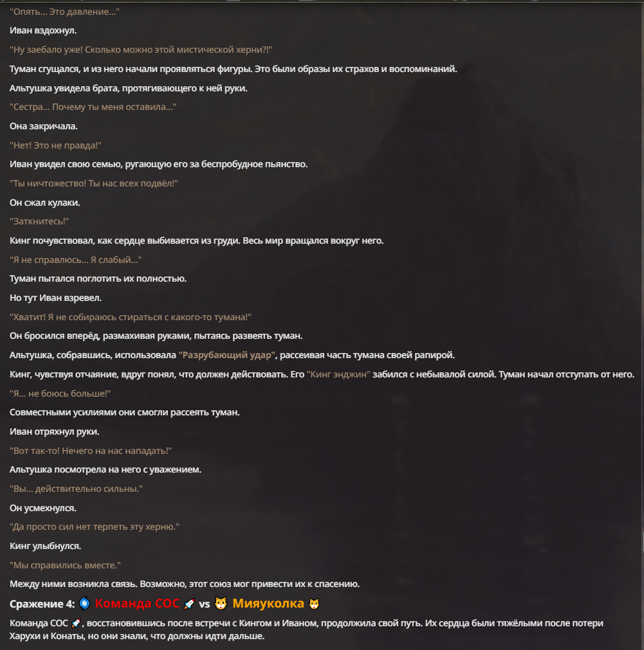Click the cat emoji after Мияуколка
Viewport: 644px width, 650px height.
314,604
